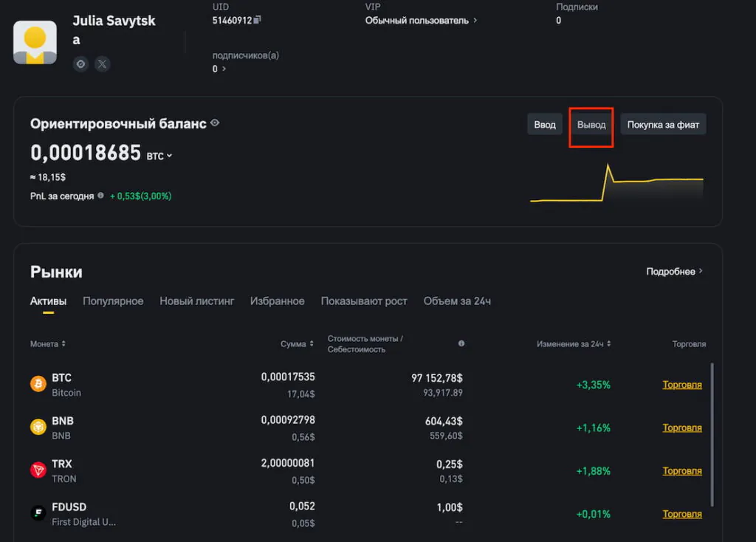Click the +3,35% BTC change value
Screen dimensions: 756x542
click(593, 385)
